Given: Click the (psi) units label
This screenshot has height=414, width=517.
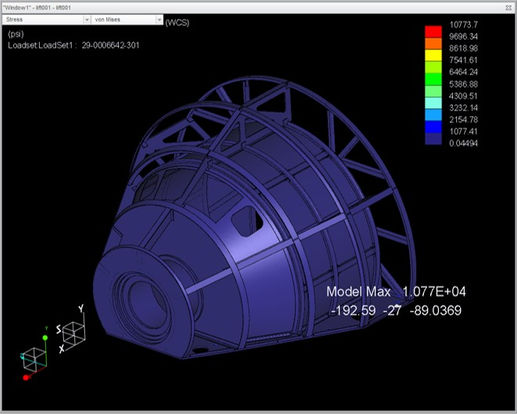Looking at the screenshot, I should pyautogui.click(x=16, y=34).
